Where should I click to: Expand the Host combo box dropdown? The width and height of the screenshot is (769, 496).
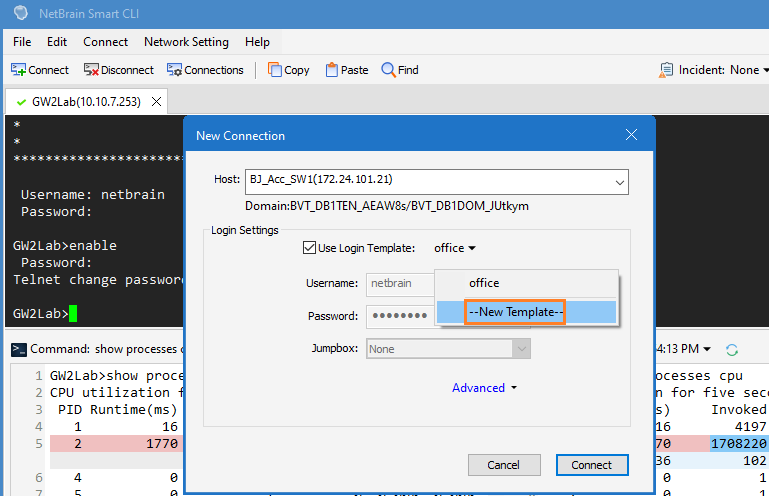(x=620, y=182)
